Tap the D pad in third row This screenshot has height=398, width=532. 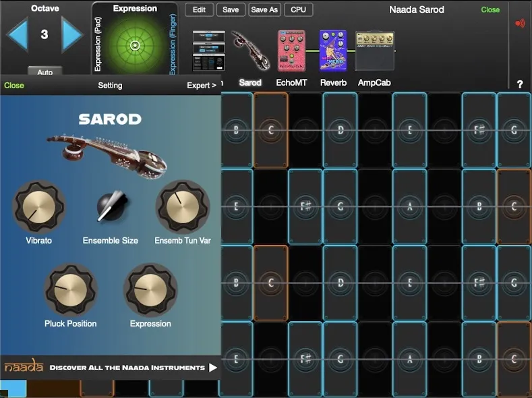341,283
